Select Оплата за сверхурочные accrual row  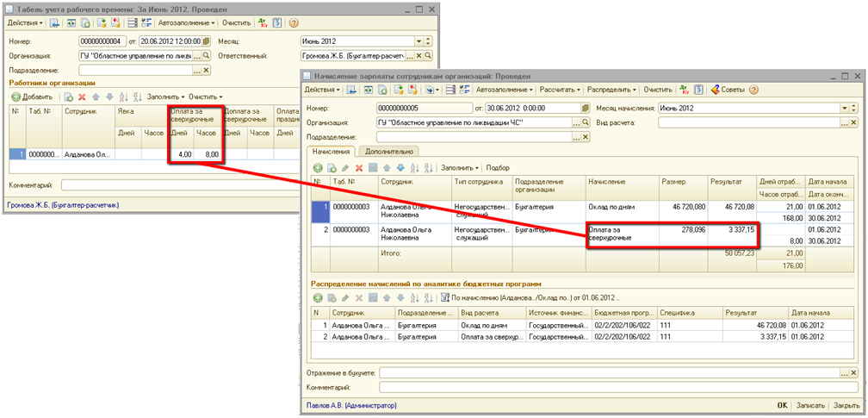click(x=620, y=234)
